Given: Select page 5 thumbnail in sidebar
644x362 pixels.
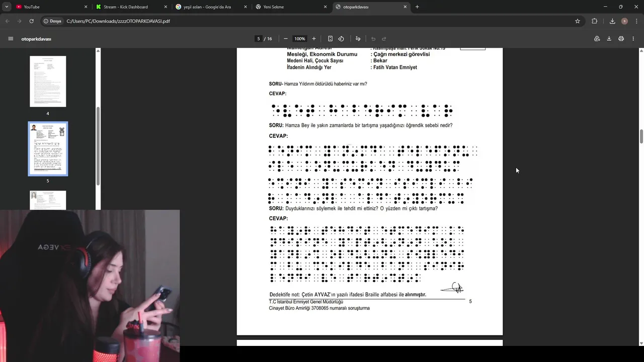Looking at the screenshot, I should (48, 149).
